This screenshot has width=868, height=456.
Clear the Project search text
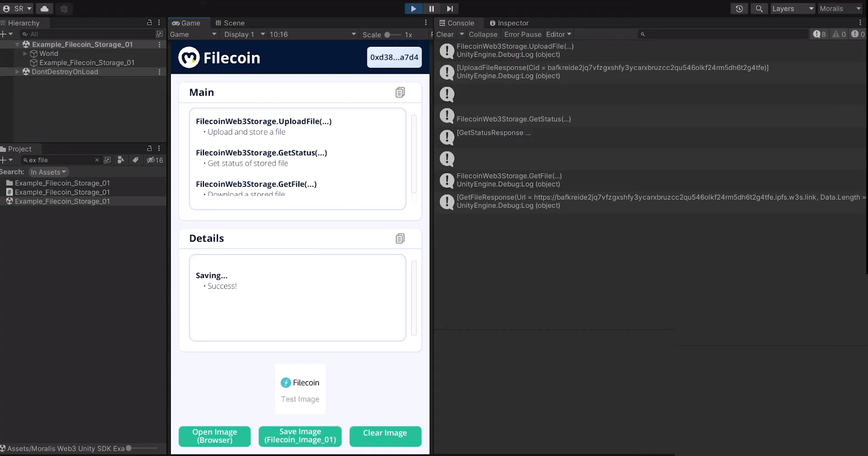click(97, 160)
